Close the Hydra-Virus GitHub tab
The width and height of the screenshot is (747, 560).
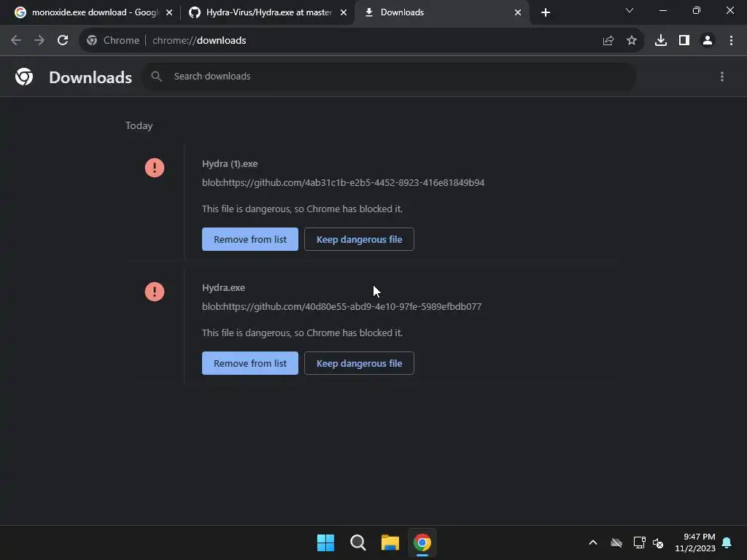point(343,12)
